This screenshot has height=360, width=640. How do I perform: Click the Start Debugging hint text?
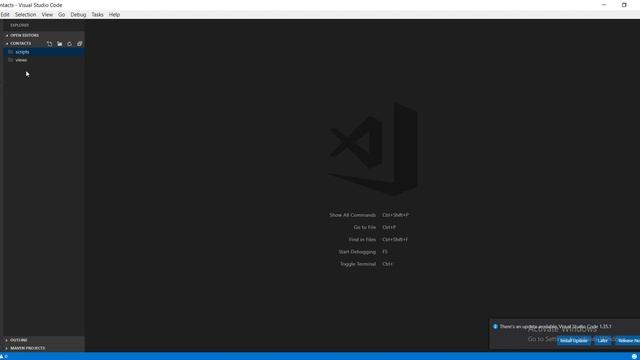click(x=357, y=252)
